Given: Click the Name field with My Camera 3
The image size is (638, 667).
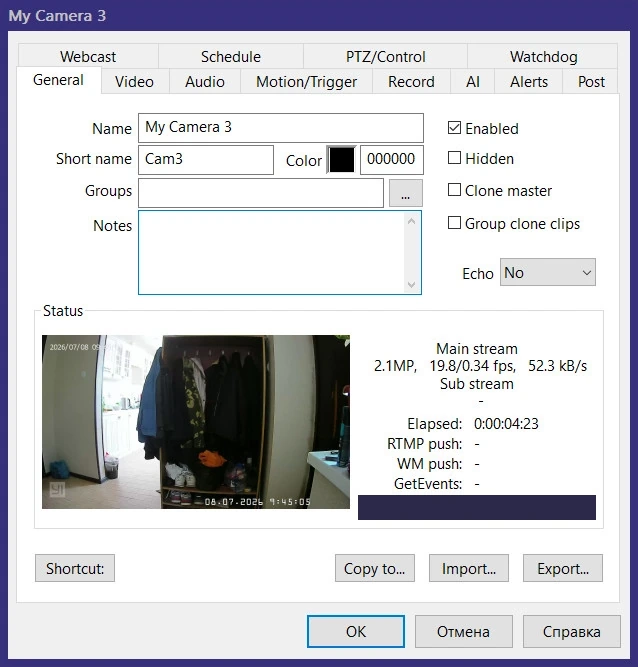Looking at the screenshot, I should pos(281,128).
